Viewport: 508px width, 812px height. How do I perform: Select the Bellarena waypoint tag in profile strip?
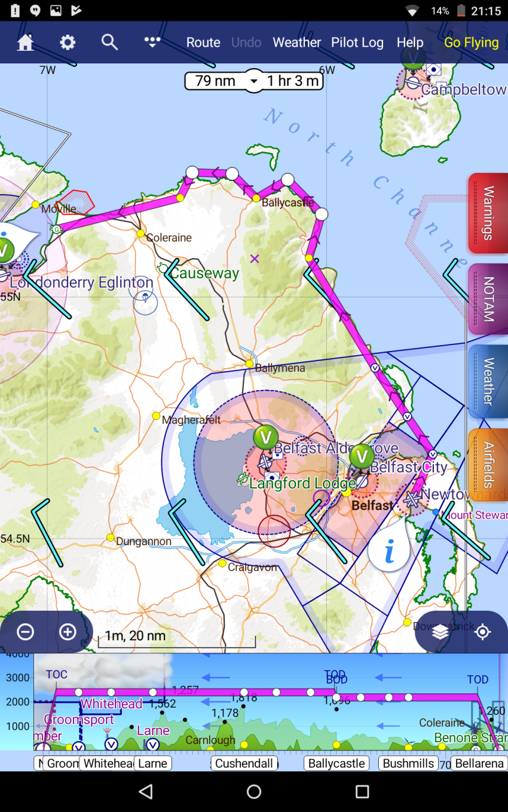point(479,763)
